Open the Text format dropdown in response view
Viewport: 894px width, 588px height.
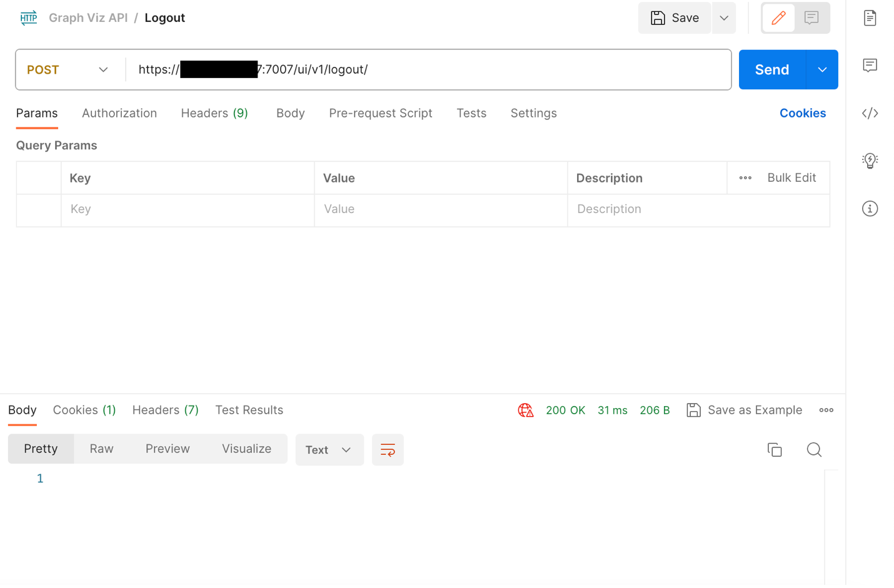coord(329,449)
